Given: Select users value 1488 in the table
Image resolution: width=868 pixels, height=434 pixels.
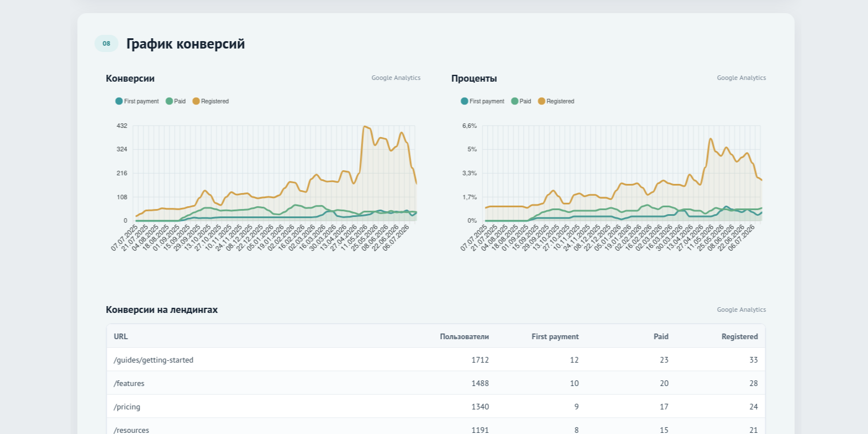Looking at the screenshot, I should coord(480,383).
